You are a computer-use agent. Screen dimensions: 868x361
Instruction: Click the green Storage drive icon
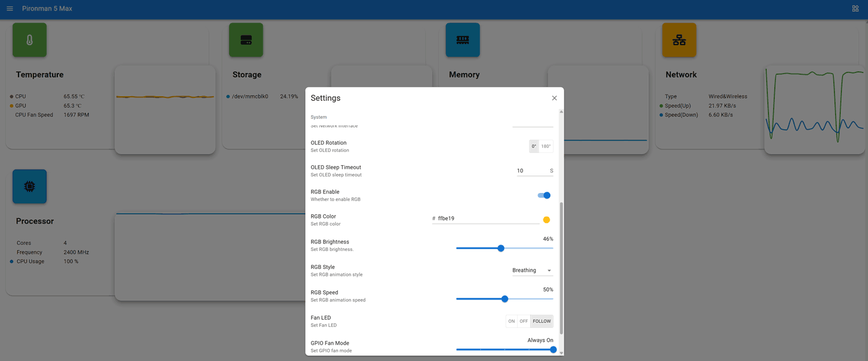[246, 40]
